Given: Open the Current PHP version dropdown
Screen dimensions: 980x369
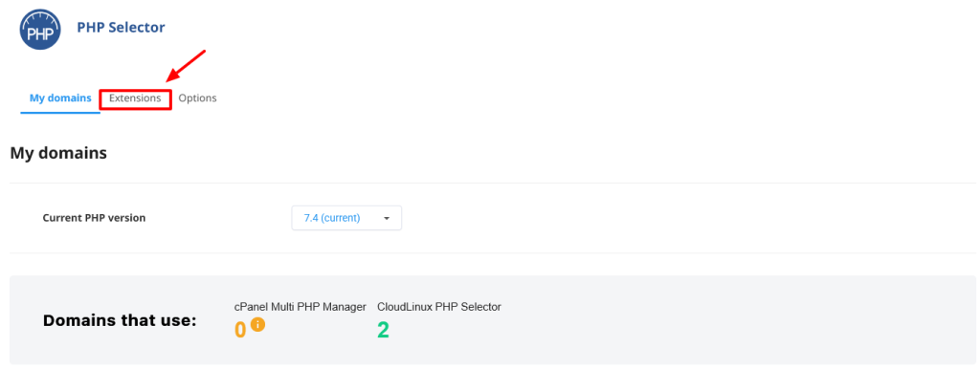Looking at the screenshot, I should pos(346,218).
